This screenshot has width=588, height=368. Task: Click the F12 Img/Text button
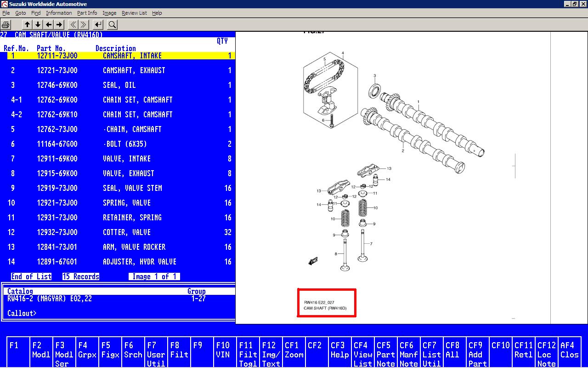point(271,352)
